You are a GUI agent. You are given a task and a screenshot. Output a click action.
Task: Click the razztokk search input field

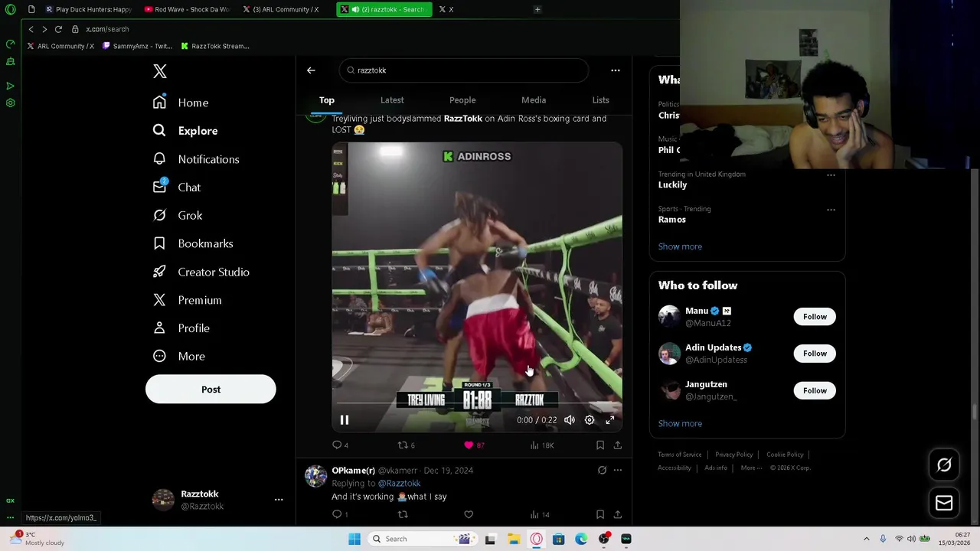[464, 70]
